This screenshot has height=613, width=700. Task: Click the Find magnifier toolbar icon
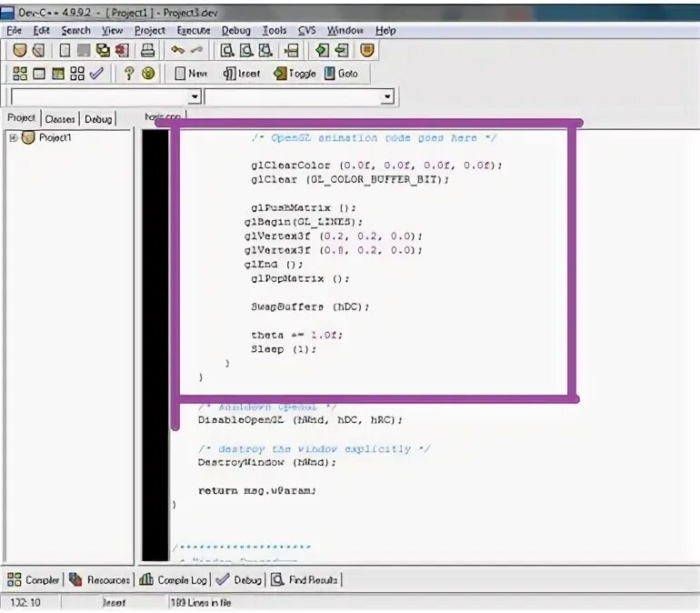pos(227,50)
